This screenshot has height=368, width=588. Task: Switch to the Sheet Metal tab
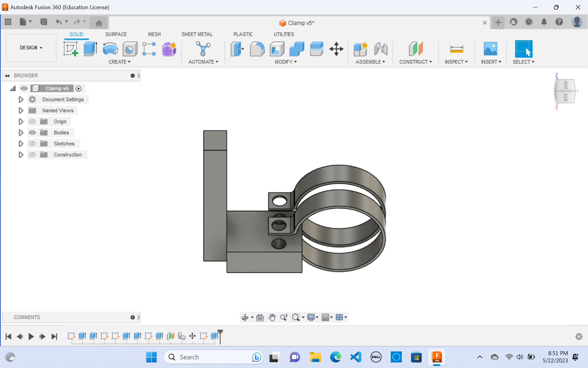[x=197, y=34]
